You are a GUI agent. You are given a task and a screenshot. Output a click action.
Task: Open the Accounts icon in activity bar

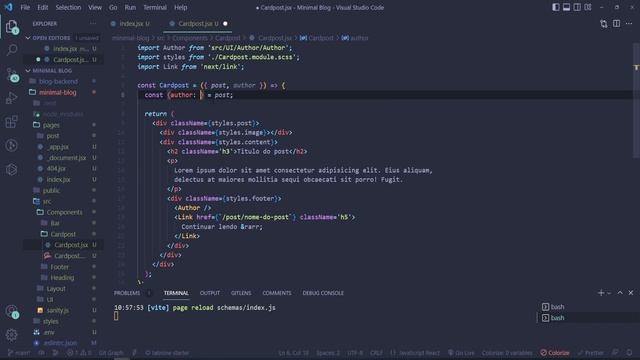[x=11, y=311]
